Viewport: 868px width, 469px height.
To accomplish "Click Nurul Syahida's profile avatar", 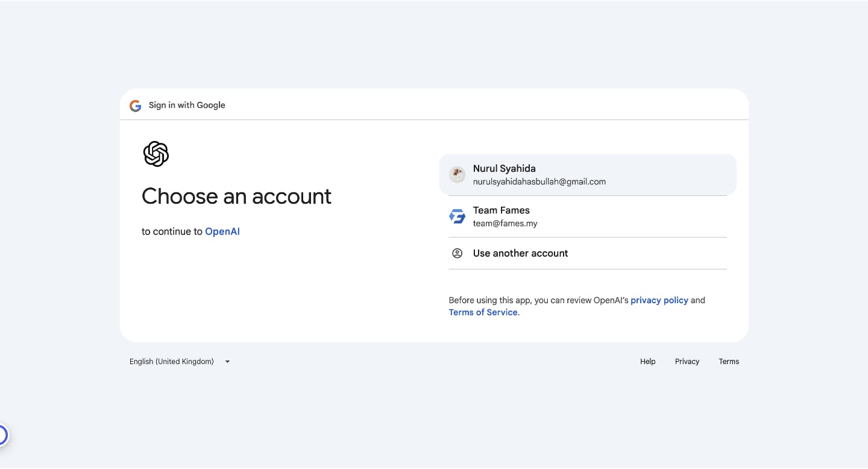I will [x=458, y=175].
